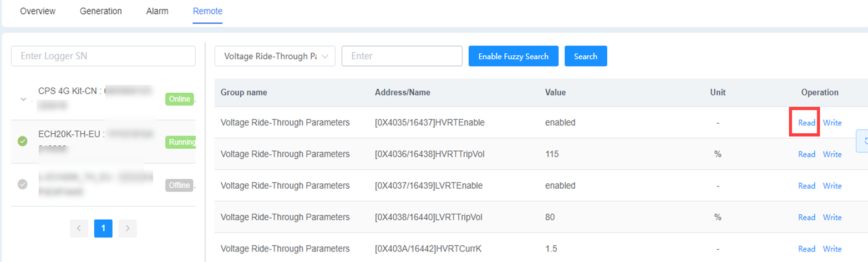The width and height of the screenshot is (868, 262).
Task: Click the green check icon for ECH20K-TH-EU
Action: coord(23,142)
